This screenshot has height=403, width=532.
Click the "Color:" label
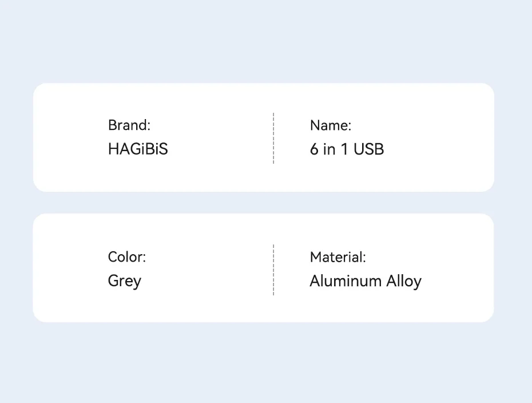[x=127, y=257]
